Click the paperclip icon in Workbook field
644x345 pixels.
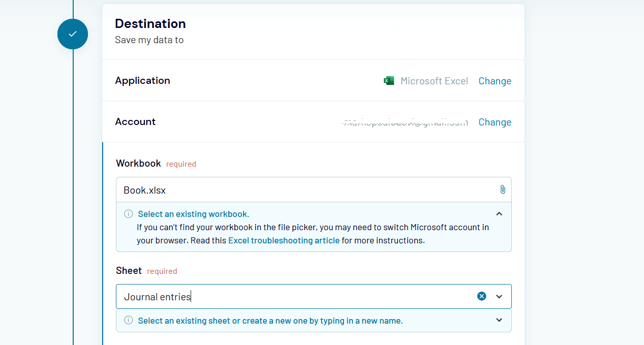pos(502,190)
